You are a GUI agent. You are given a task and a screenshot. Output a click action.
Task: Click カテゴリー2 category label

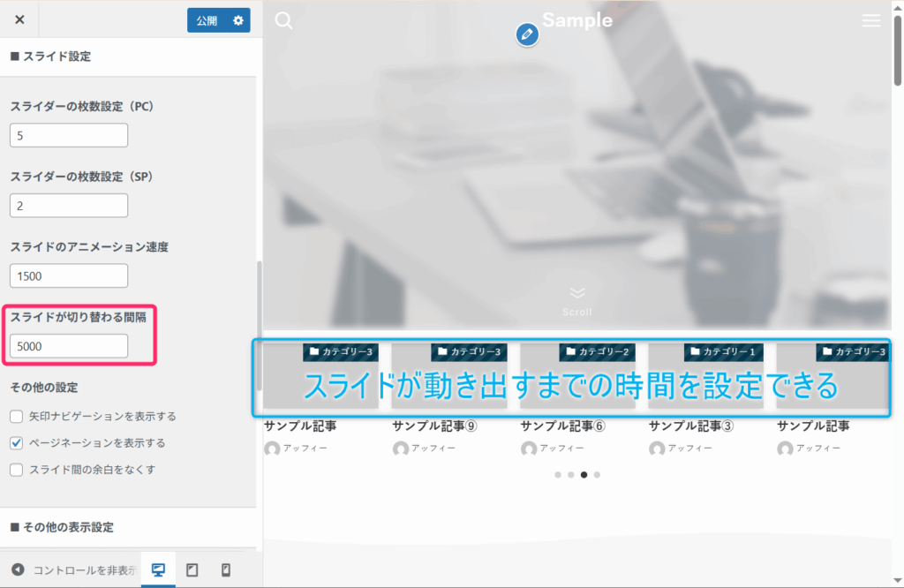tap(598, 351)
